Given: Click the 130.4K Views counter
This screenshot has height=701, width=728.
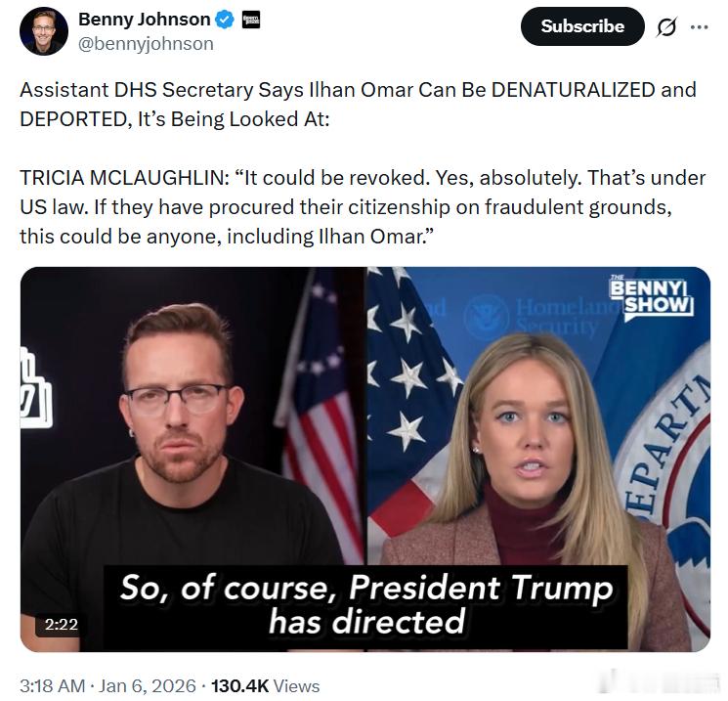Looking at the screenshot, I should (265, 685).
